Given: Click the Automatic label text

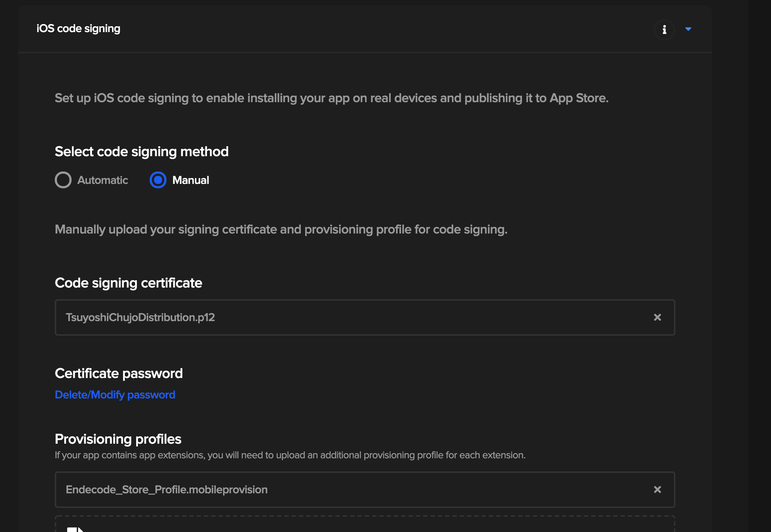Looking at the screenshot, I should (103, 180).
